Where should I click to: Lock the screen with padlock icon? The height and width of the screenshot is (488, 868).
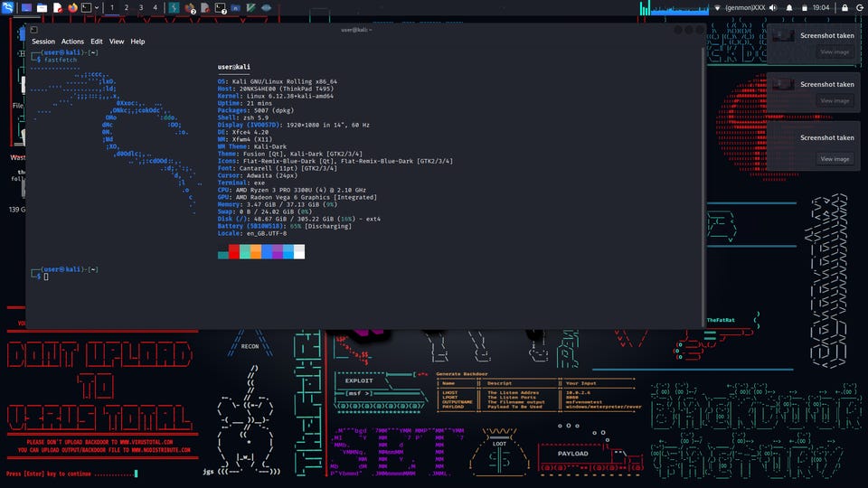coord(844,8)
